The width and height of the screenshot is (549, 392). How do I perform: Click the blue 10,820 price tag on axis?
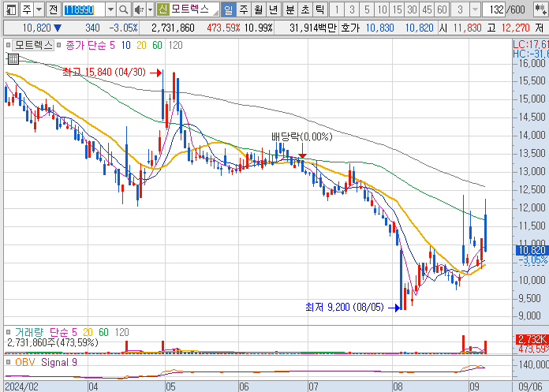point(532,250)
